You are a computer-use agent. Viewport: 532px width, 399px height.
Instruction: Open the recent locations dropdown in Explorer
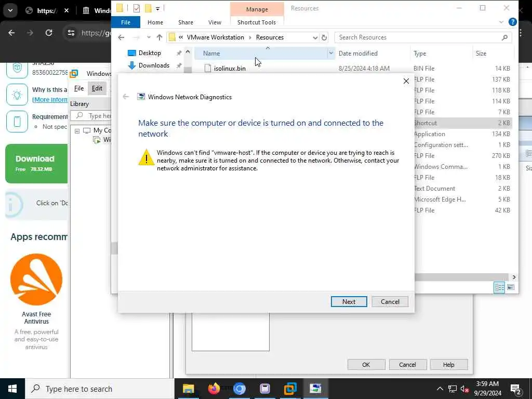tap(149, 37)
